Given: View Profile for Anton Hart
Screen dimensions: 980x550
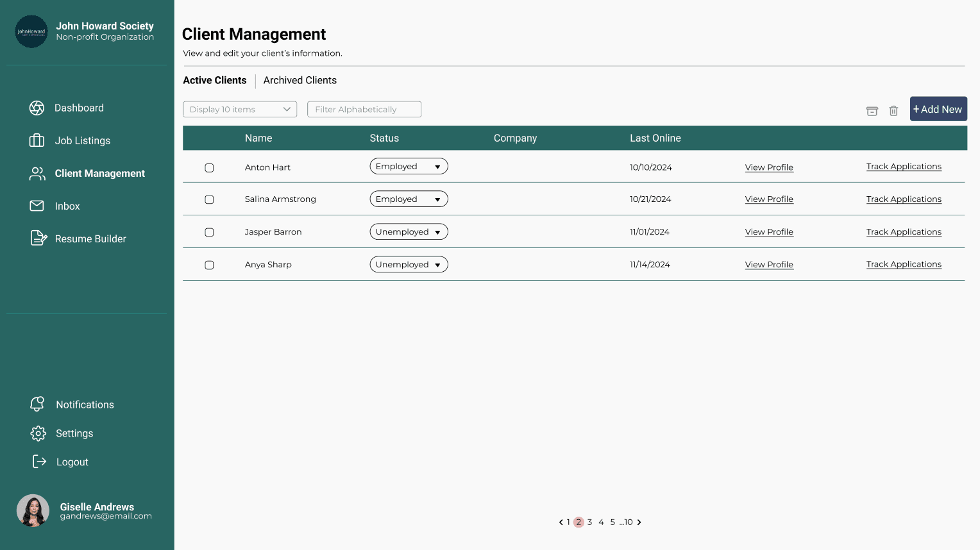Looking at the screenshot, I should [769, 167].
